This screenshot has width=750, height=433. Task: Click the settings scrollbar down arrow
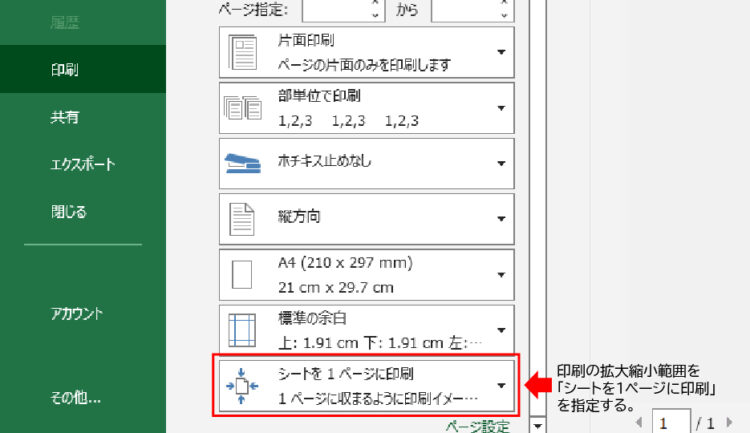coord(538,426)
